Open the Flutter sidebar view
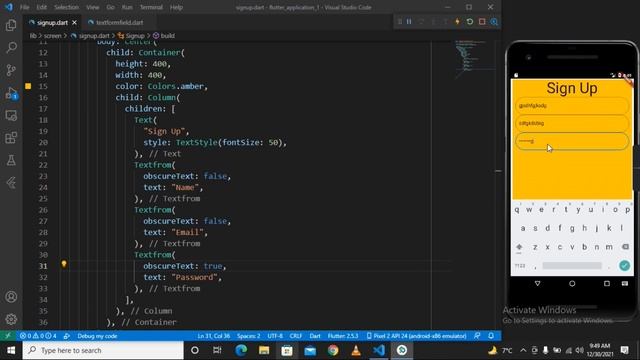The image size is (640, 360). coord(11,182)
